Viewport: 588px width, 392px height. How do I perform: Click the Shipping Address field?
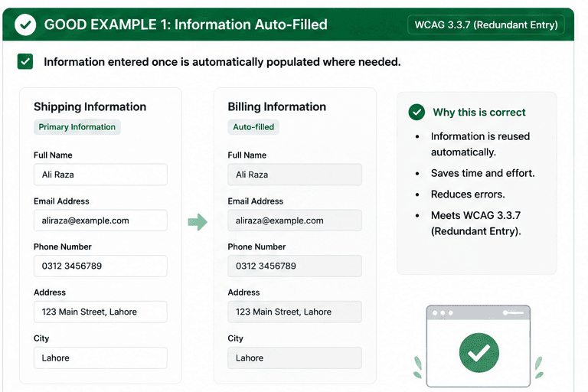pyautogui.click(x=100, y=312)
